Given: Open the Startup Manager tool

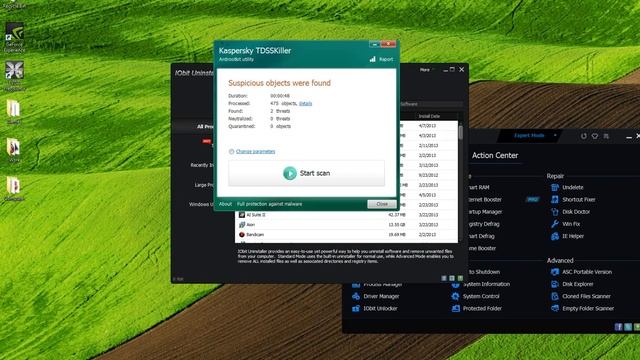Looking at the screenshot, I should pos(485,212).
